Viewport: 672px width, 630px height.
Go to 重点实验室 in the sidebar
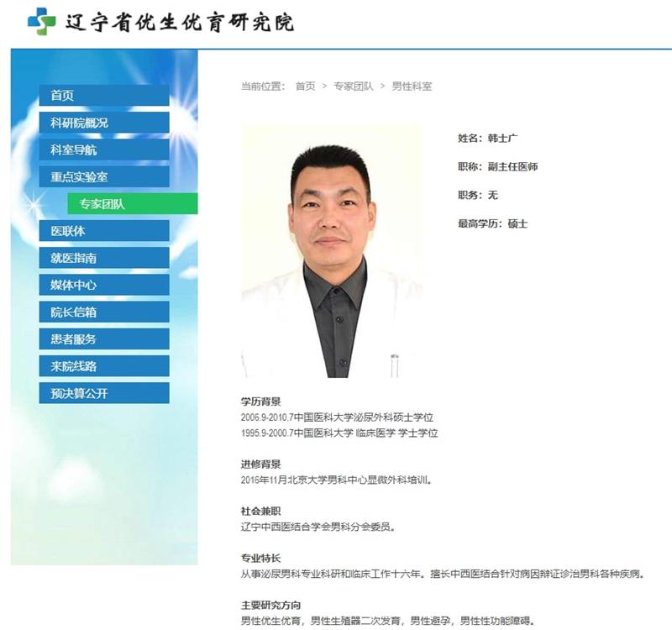[104, 176]
